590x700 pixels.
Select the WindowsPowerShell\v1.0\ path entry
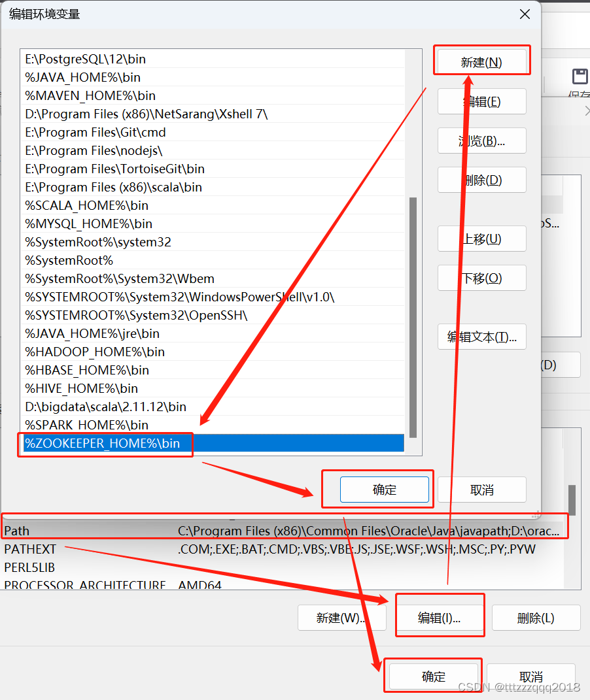click(213, 297)
